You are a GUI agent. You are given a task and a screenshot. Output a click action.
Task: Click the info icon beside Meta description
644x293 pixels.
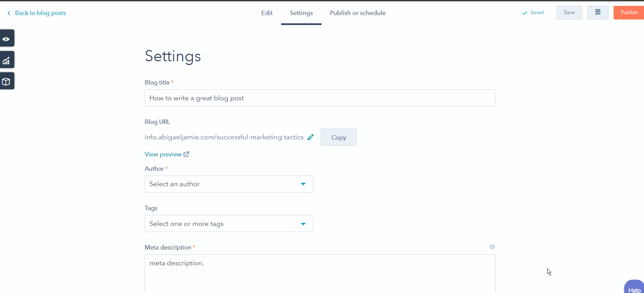coord(492,247)
